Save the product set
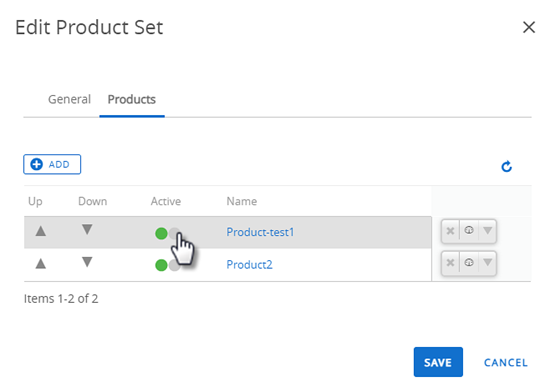Image resolution: width=550 pixels, height=392 pixels. tap(438, 362)
